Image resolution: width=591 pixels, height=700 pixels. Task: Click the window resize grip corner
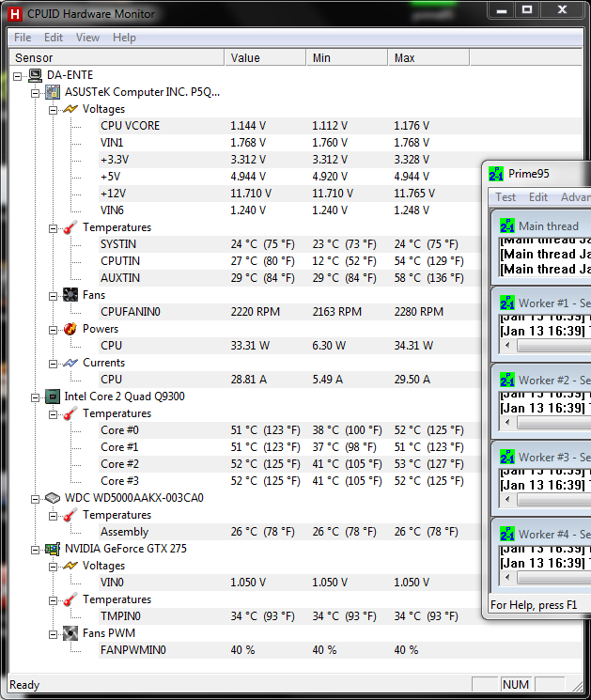[578, 686]
